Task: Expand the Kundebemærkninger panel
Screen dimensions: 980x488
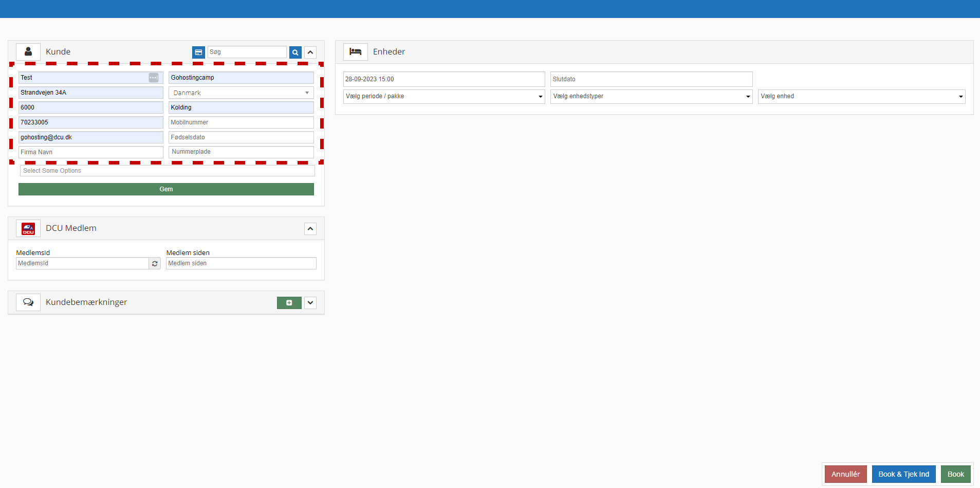Action: click(310, 303)
